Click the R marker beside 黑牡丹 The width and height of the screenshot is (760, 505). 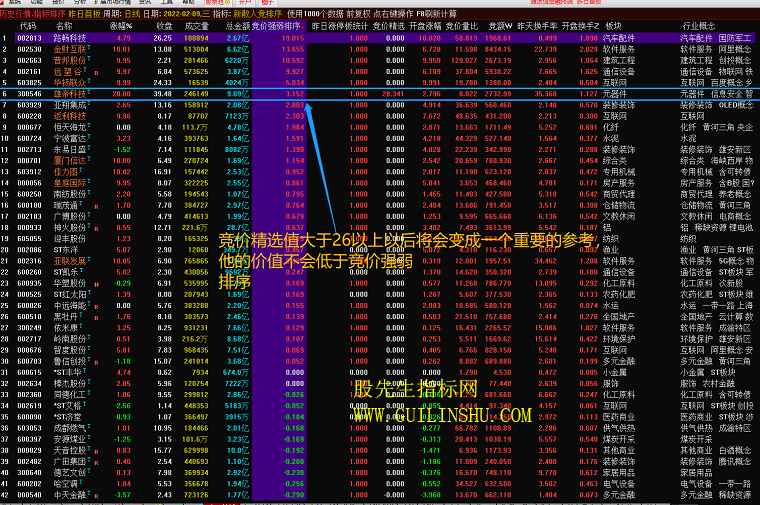click(96, 318)
